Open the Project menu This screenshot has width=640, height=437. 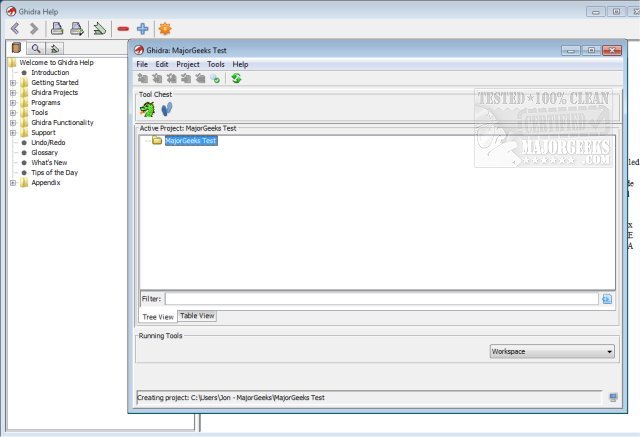coord(188,64)
